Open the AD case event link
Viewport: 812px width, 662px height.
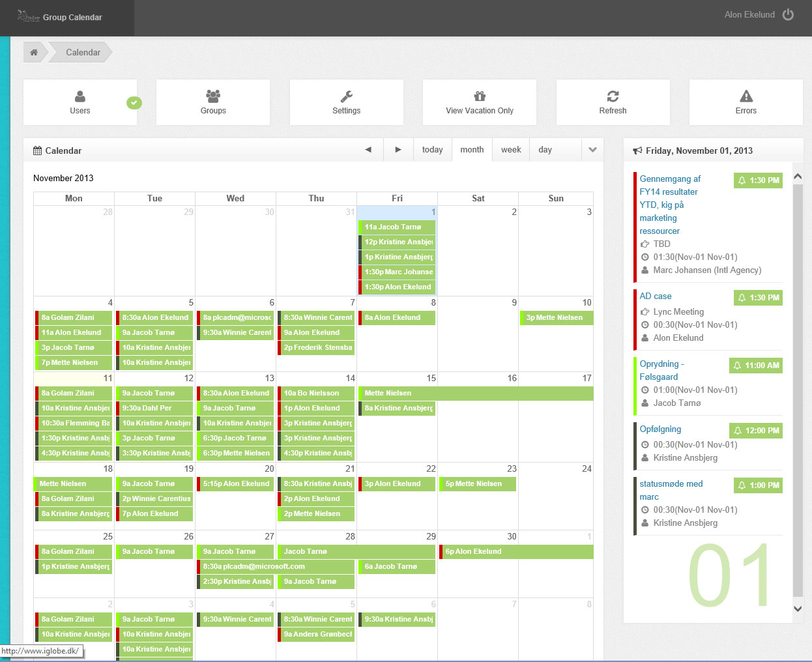pyautogui.click(x=655, y=296)
